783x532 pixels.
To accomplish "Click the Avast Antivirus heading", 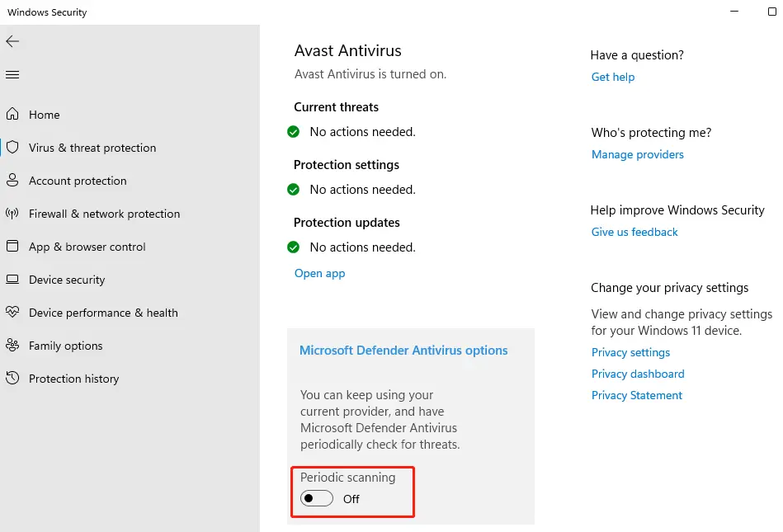I will pos(347,50).
